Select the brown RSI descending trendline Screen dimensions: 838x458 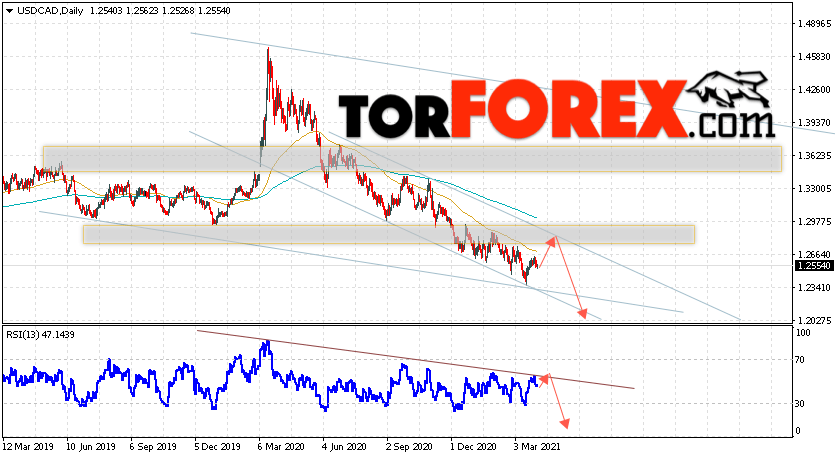tap(416, 360)
